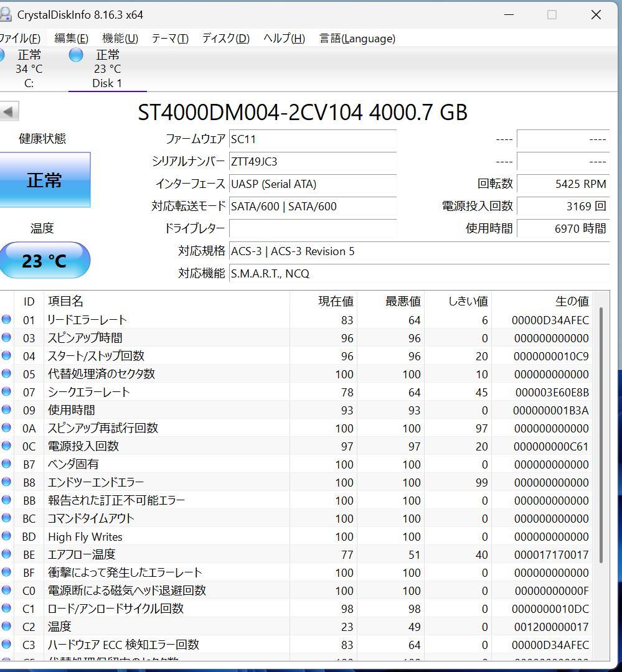Viewport: 622px width, 672px height.
Task: Click status orb for 電源断による磁気ヘッド退避回数 row
Action: coord(6,590)
